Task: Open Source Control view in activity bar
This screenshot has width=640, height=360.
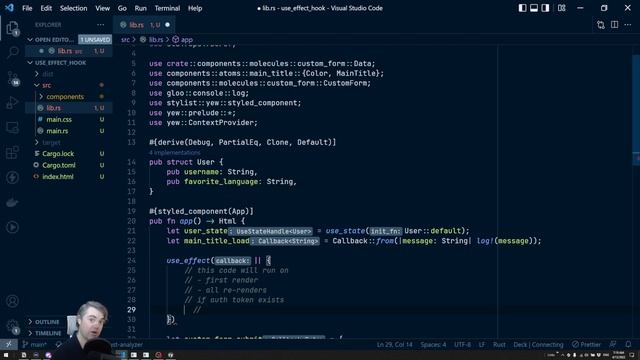Action: coord(13,78)
